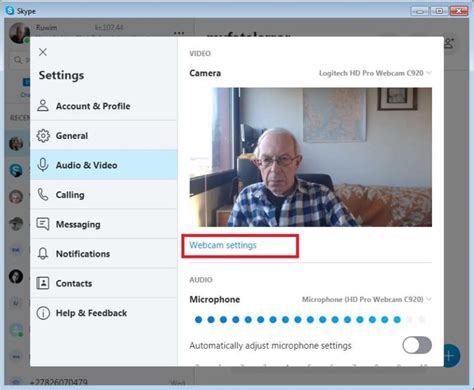The width and height of the screenshot is (474, 390).
Task: Expand the Microphone device dropdown
Action: pyautogui.click(x=367, y=299)
